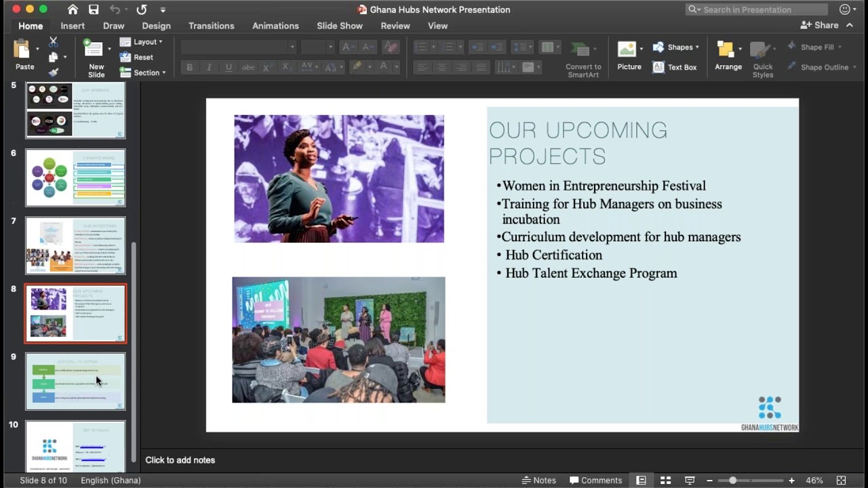Toggle Bold formatting
868x488 pixels.
189,67
